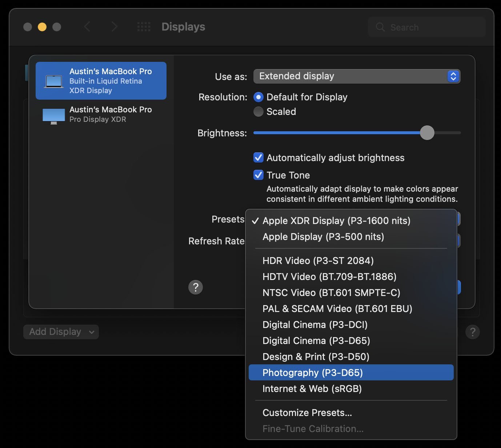The image size is (501, 448).
Task: Click the help question mark in the display sheet
Action: pos(196,287)
